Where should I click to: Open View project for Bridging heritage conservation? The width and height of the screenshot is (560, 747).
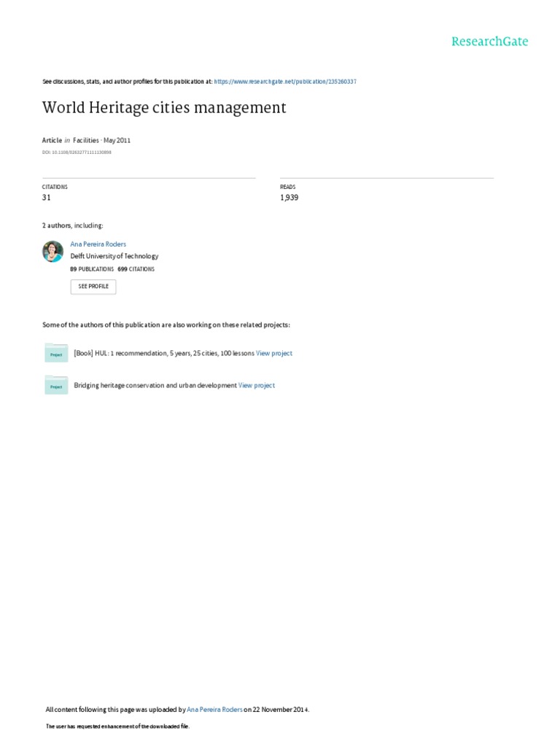257,385
